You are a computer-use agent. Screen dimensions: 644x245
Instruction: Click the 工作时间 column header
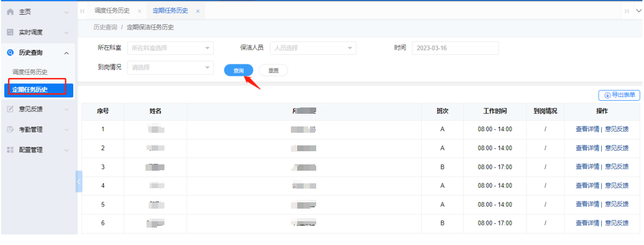(x=495, y=111)
